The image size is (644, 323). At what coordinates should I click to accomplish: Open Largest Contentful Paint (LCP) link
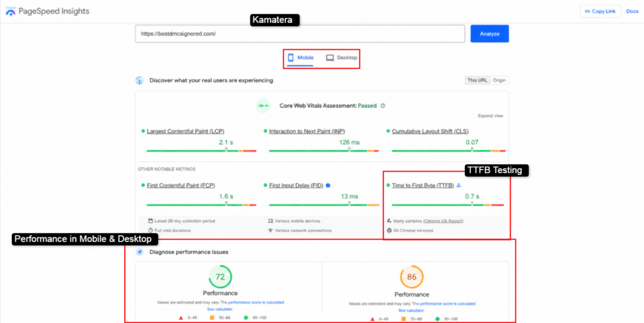[186, 131]
